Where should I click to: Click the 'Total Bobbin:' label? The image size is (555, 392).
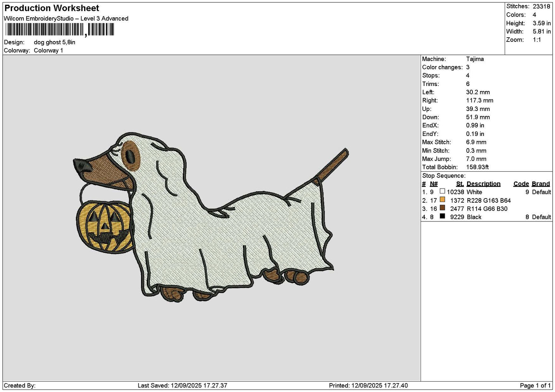440,167
